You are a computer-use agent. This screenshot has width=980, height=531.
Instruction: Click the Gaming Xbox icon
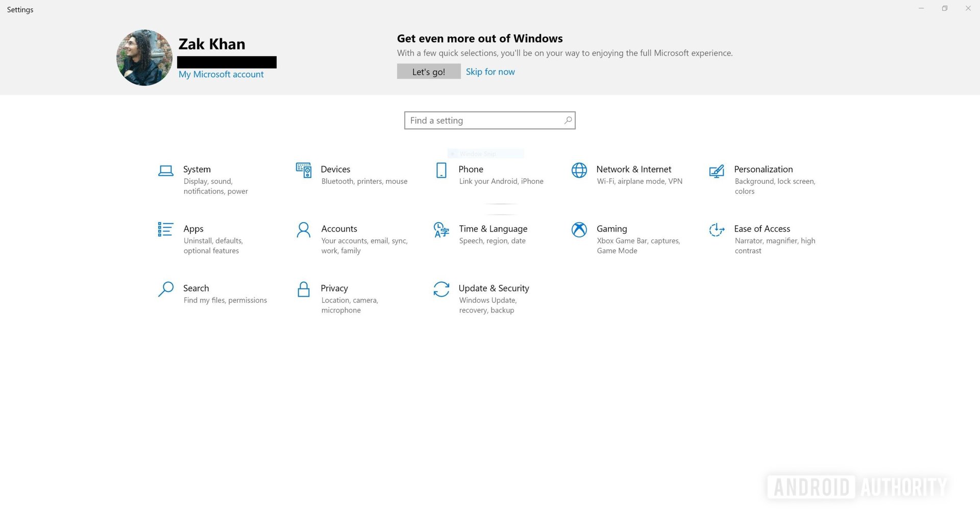click(x=579, y=230)
